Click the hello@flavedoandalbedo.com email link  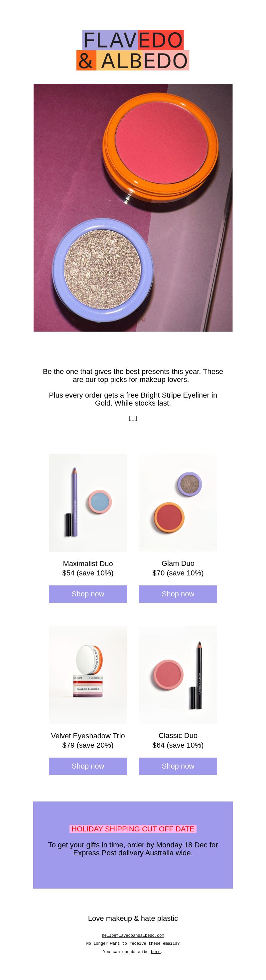click(133, 935)
